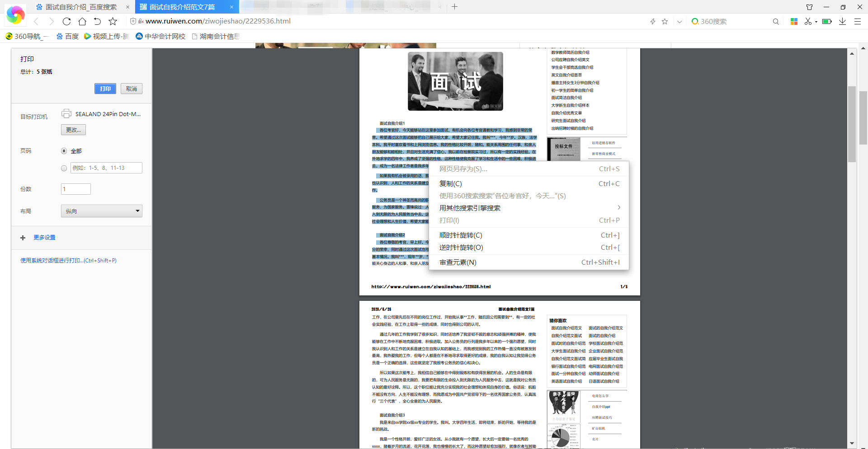Image resolution: width=868 pixels, height=449 pixels.
Task: Go back with the browser back arrow
Action: click(36, 21)
